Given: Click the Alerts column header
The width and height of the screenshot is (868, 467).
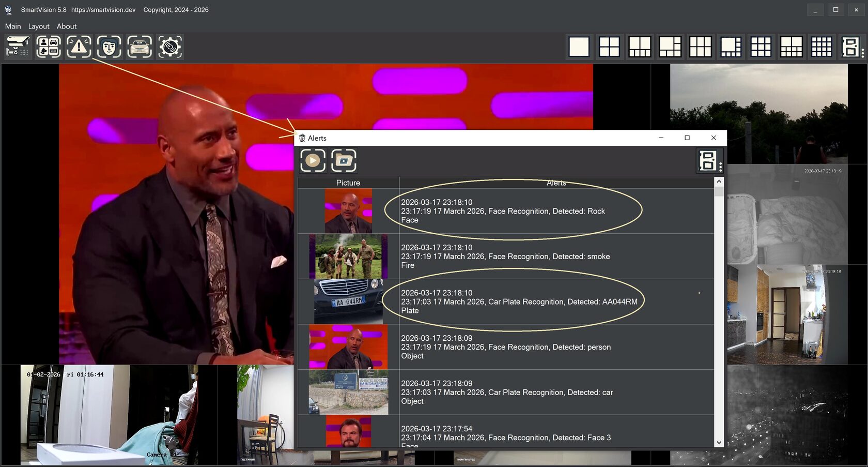Looking at the screenshot, I should (556, 183).
